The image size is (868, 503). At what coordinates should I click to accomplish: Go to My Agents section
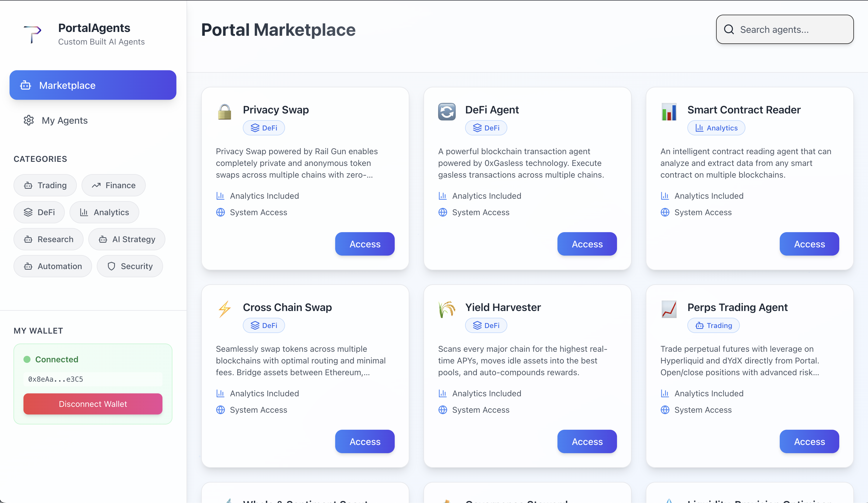[65, 120]
